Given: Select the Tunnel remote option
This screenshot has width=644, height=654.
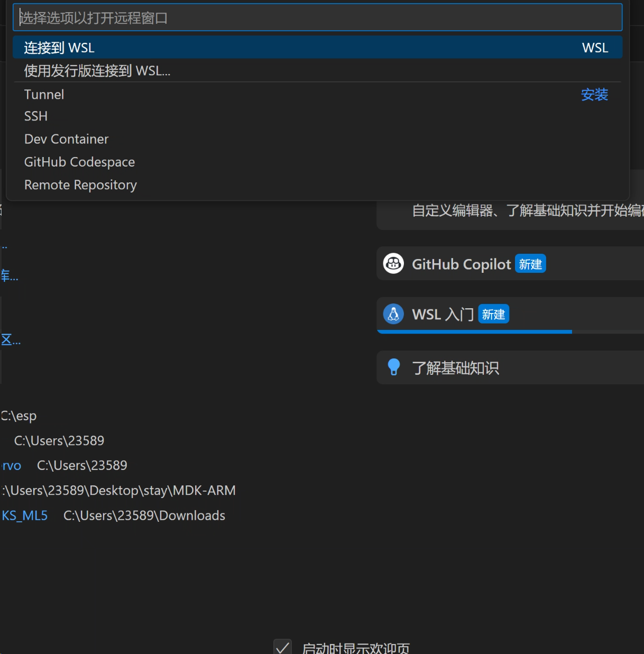Looking at the screenshot, I should (317, 95).
